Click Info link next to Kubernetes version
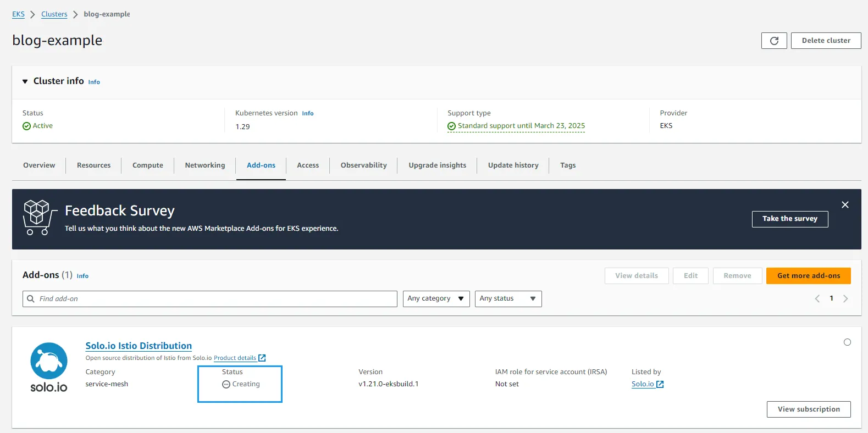The image size is (868, 433). [308, 113]
